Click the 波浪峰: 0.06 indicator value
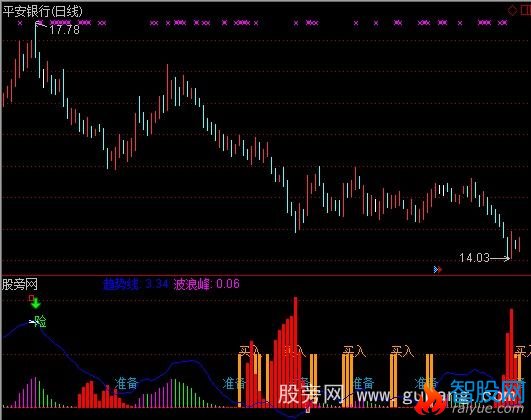Screen dimensions: 531x420 click(207, 284)
